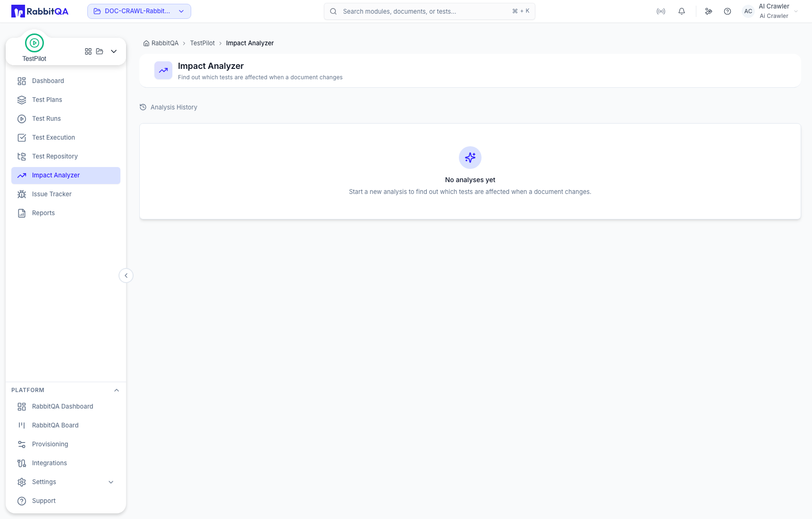
Task: Click the Analysis History clock icon
Action: pyautogui.click(x=143, y=107)
